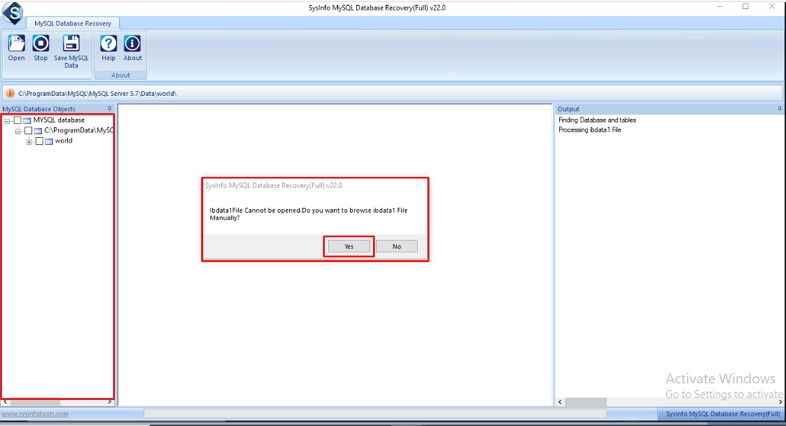This screenshot has width=786, height=426.
Task: Select the MySQL Database Recovery tab
Action: 72,23
